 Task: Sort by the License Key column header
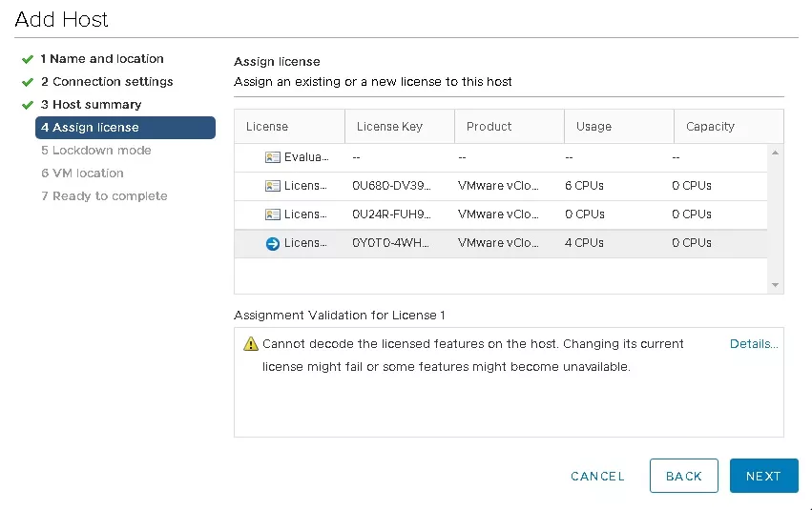(x=399, y=126)
